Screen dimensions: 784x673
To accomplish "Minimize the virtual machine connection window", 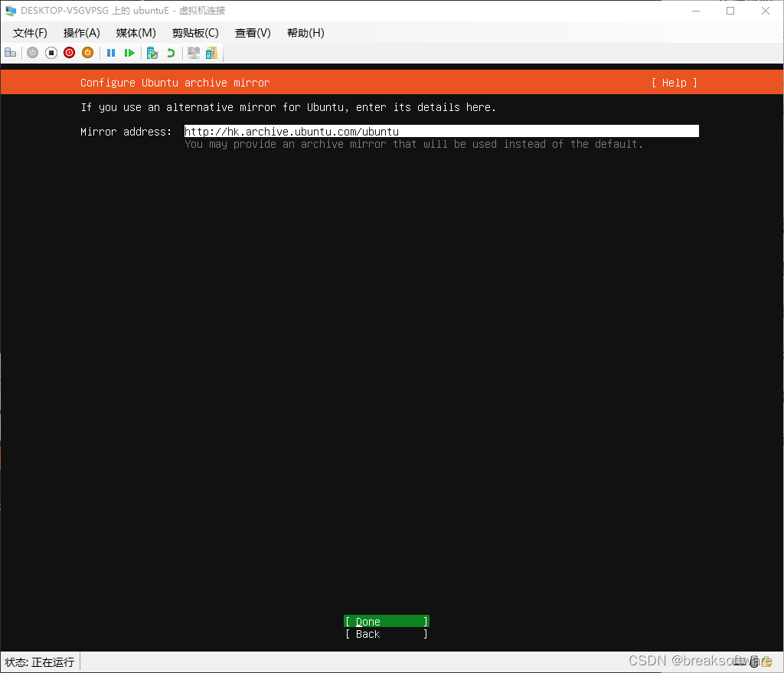I will point(695,11).
